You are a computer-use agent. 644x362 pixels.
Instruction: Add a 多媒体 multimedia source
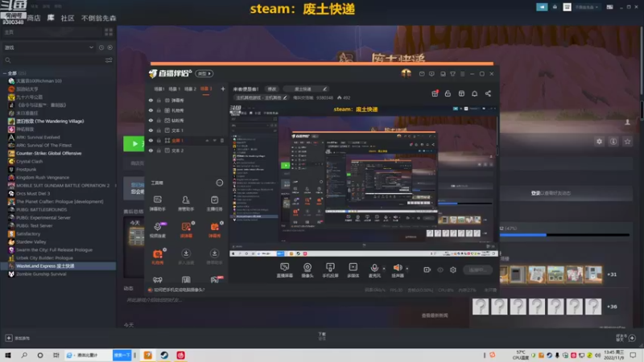coord(353,269)
